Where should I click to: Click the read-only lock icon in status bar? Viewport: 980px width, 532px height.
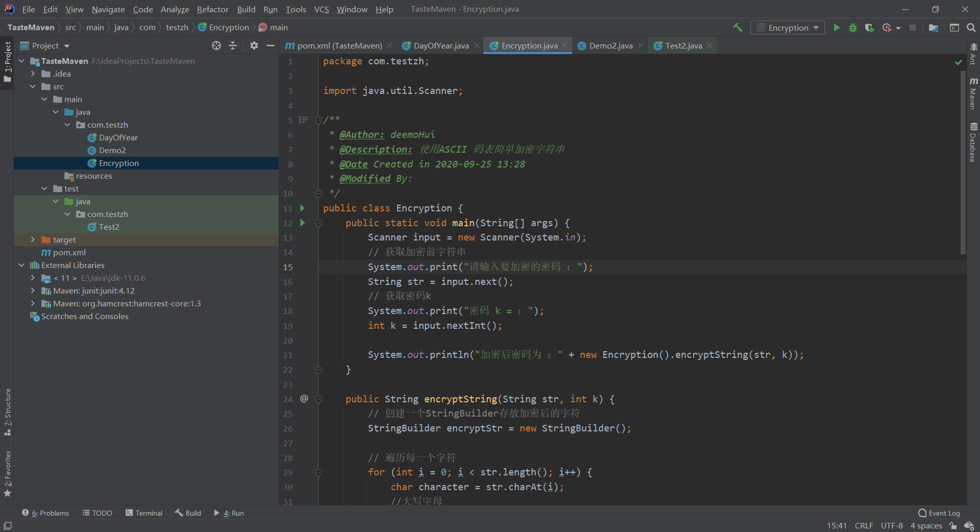click(953, 525)
